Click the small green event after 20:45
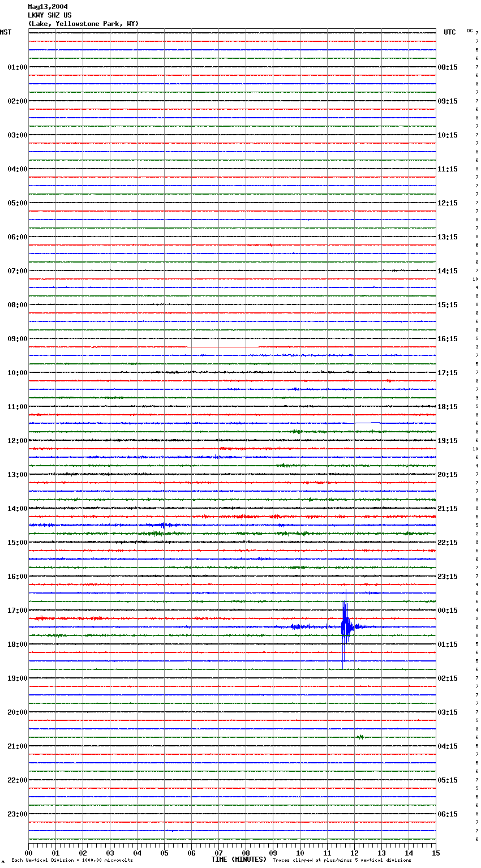This screenshot has width=481, height=868. (360, 737)
